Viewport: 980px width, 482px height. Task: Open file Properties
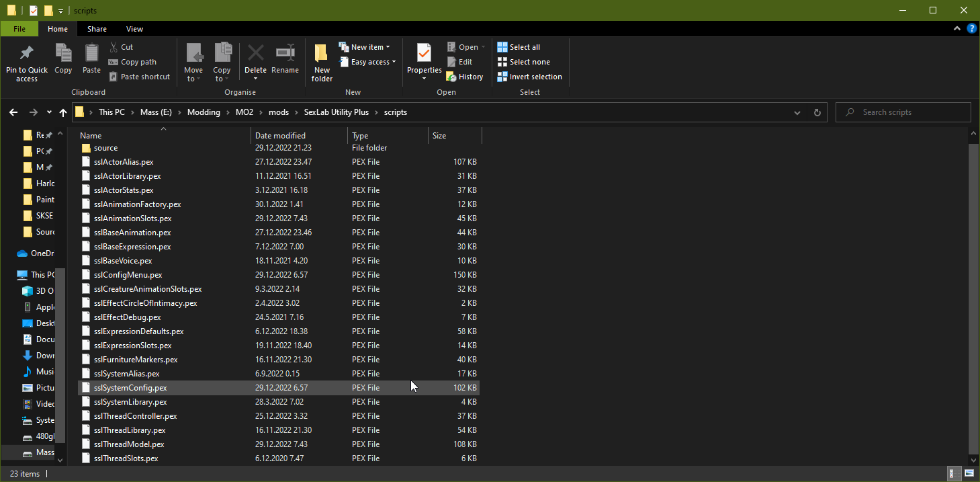coord(424,62)
